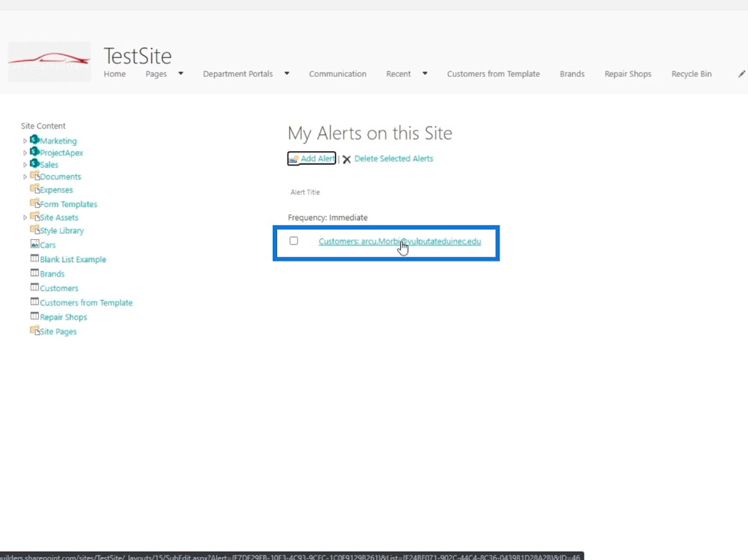Click the ProjectApex subsite icon
The height and width of the screenshot is (560, 748).
[x=34, y=151]
